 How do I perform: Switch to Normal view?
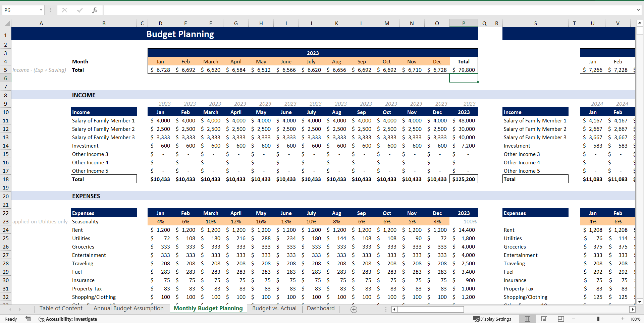click(x=528, y=319)
